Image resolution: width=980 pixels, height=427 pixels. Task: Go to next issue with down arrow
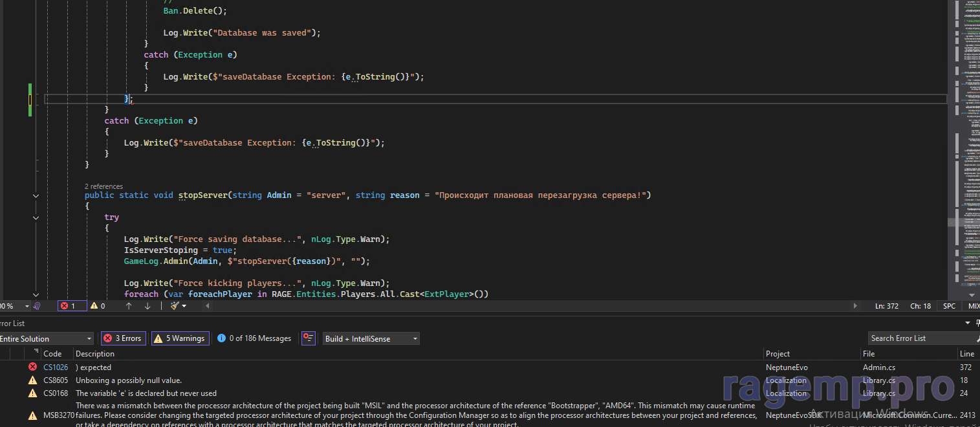tap(147, 306)
